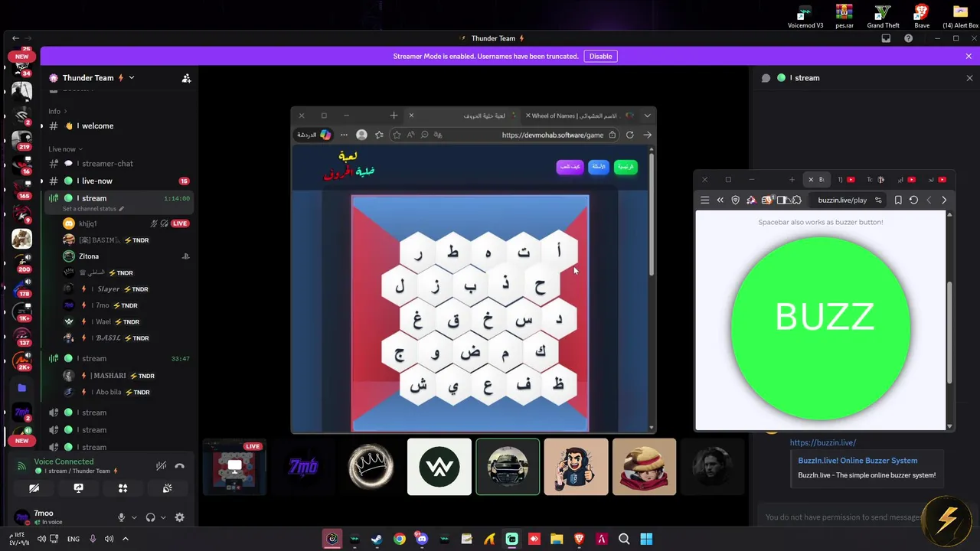
Task: Select the straw hat avatar participant tile
Action: click(645, 467)
